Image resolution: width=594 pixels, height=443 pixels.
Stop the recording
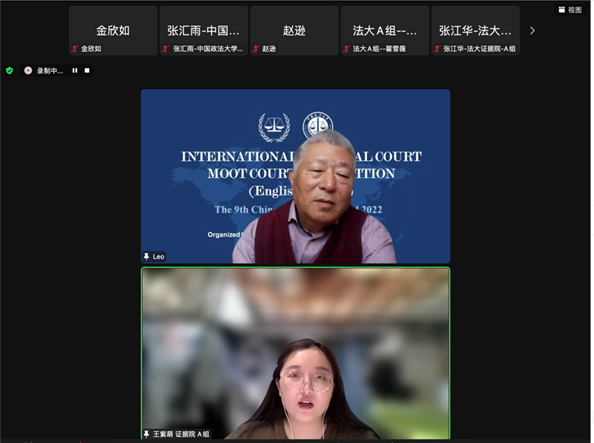87,70
